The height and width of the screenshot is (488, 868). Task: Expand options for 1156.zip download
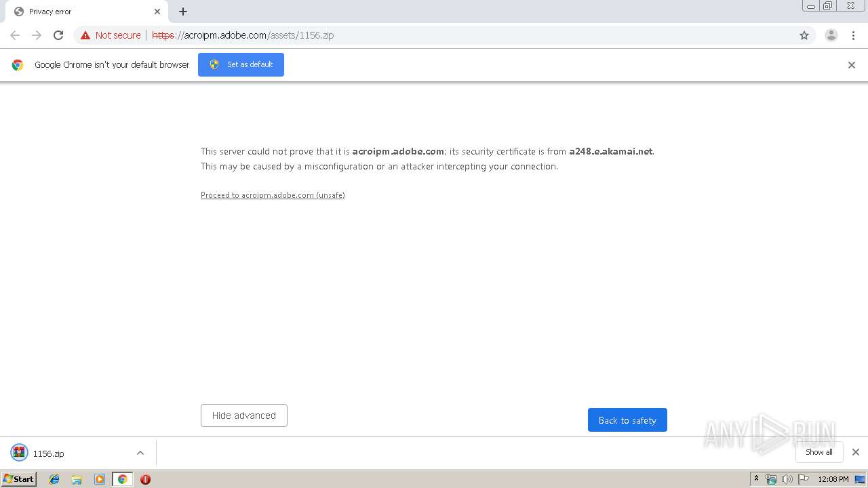[140, 453]
